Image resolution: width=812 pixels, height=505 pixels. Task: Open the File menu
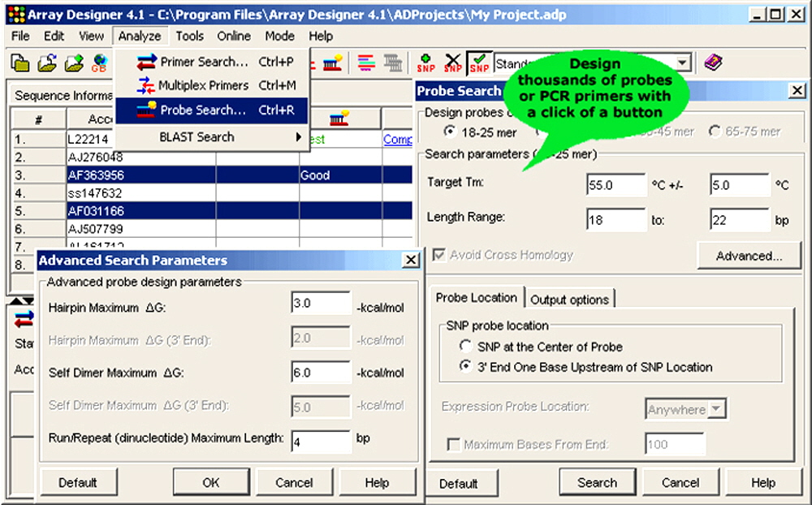tap(21, 36)
